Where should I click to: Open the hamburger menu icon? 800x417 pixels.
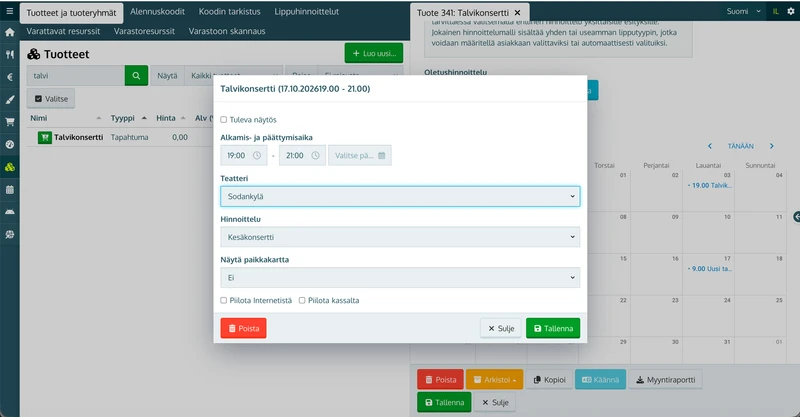pos(10,11)
